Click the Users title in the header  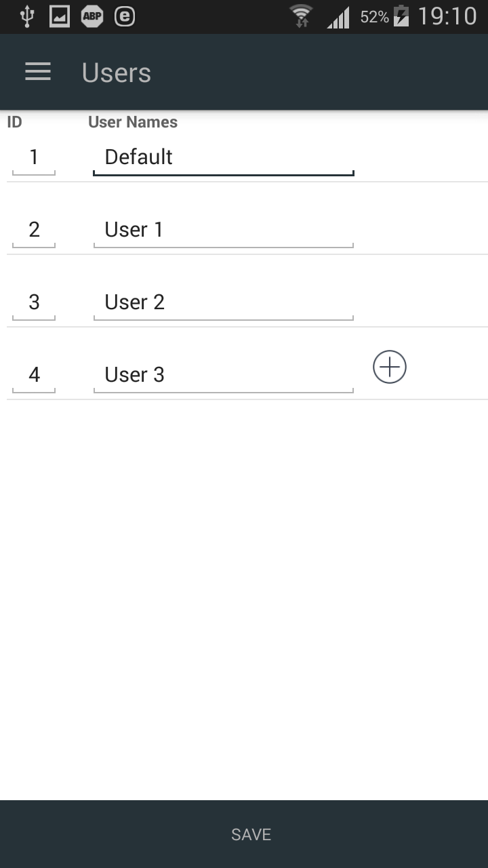115,72
